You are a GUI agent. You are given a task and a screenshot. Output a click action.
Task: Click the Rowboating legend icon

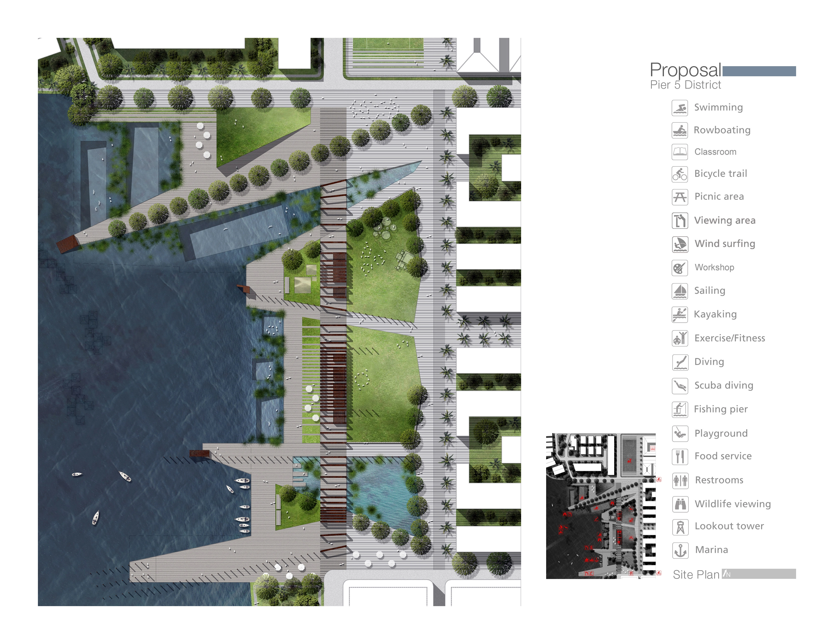(x=680, y=131)
